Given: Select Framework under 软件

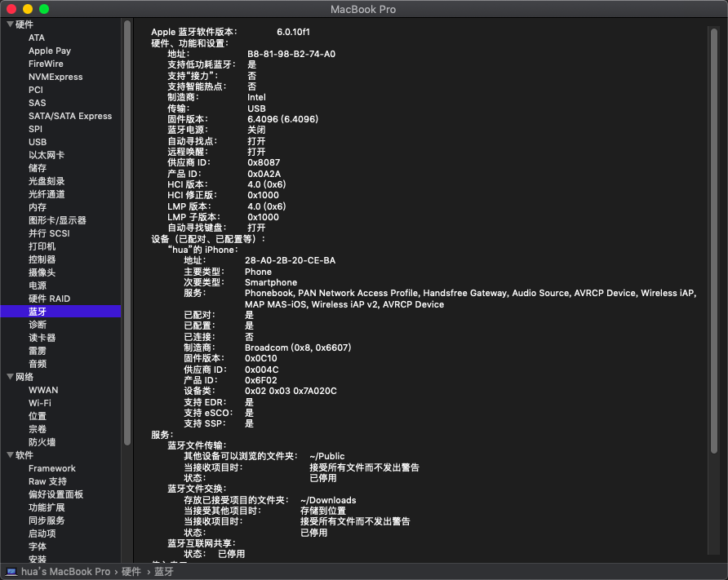Looking at the screenshot, I should [52, 468].
